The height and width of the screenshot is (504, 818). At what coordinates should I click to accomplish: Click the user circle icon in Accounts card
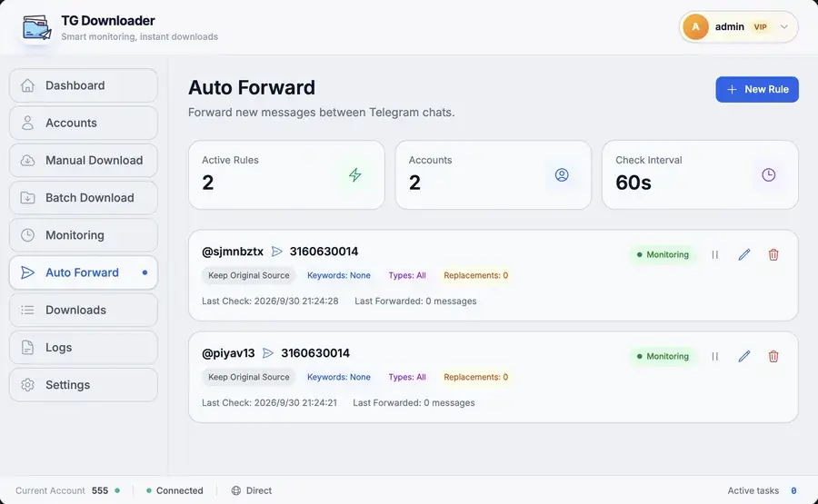[562, 175]
